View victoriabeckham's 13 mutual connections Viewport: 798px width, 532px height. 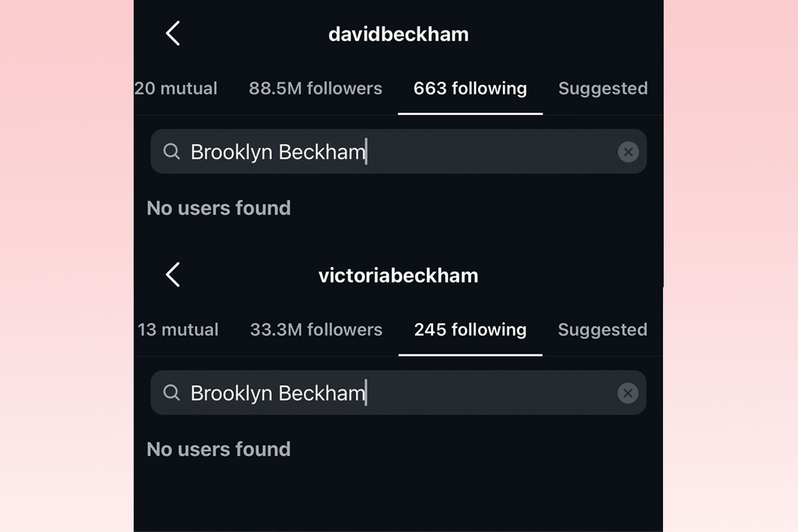178,329
